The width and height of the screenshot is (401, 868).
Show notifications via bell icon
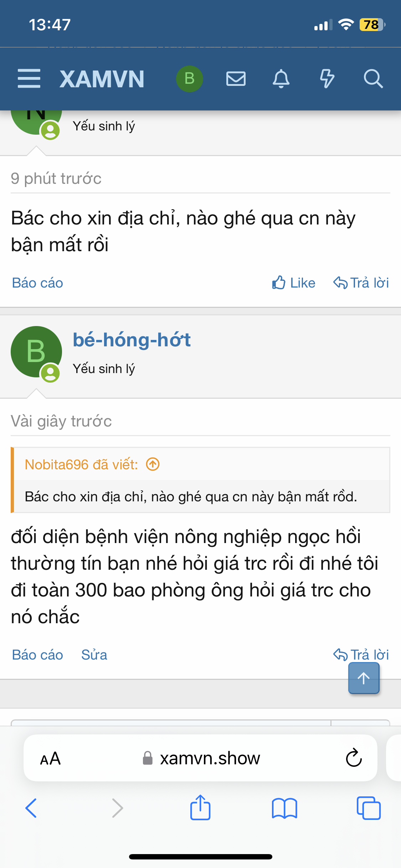point(281,79)
